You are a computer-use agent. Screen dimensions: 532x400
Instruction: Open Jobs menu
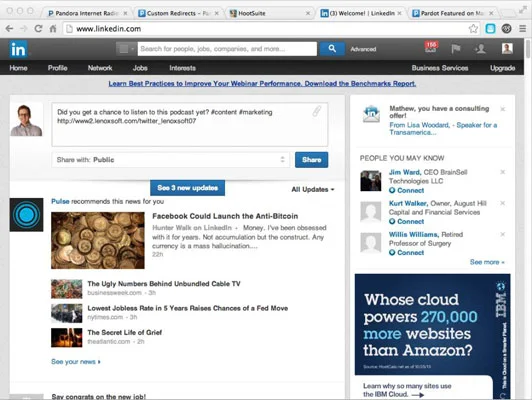pos(140,68)
